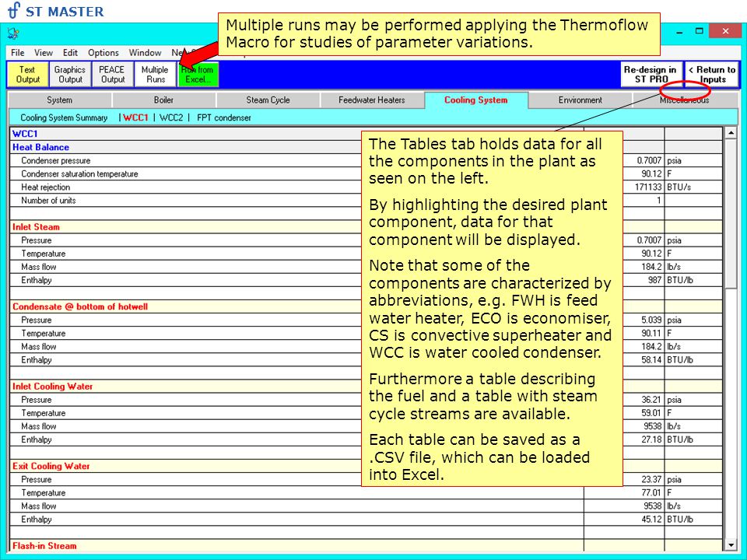Screen dimensions: 747x560
Task: Click Re-design in ST PRO
Action: point(651,75)
